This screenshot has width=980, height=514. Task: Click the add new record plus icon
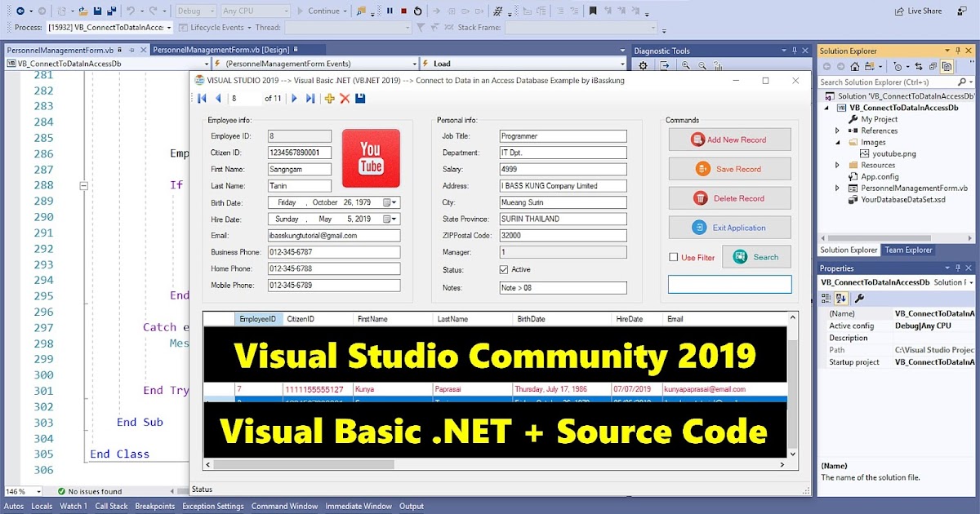[329, 98]
